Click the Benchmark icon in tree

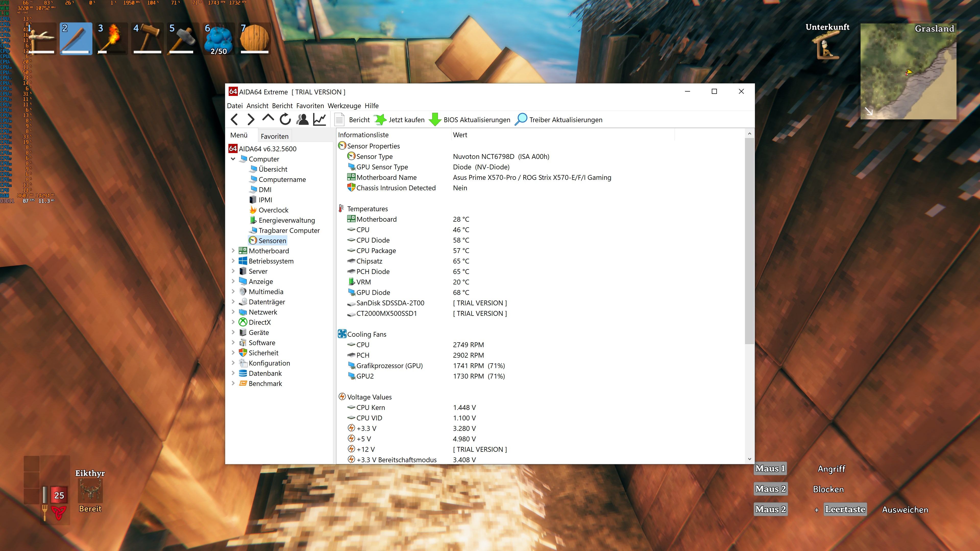(243, 383)
